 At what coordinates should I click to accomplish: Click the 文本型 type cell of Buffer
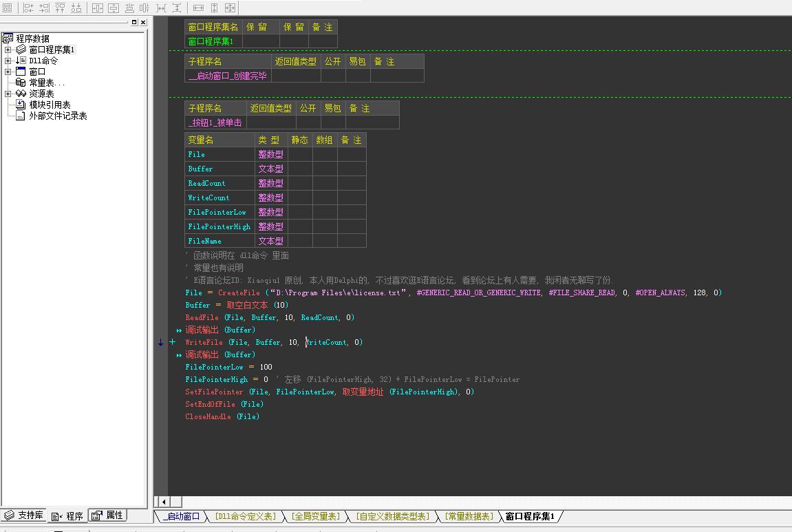(271, 169)
